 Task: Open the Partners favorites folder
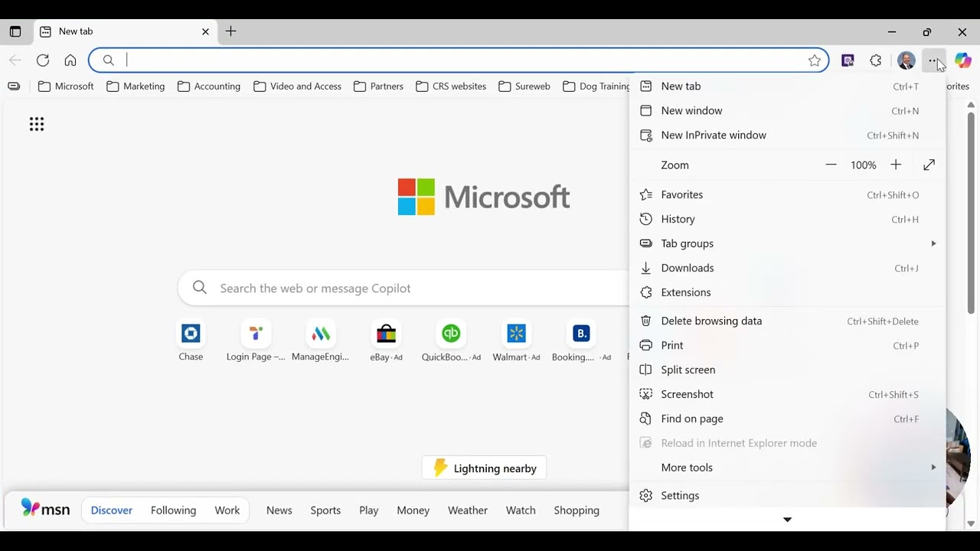[x=378, y=86]
